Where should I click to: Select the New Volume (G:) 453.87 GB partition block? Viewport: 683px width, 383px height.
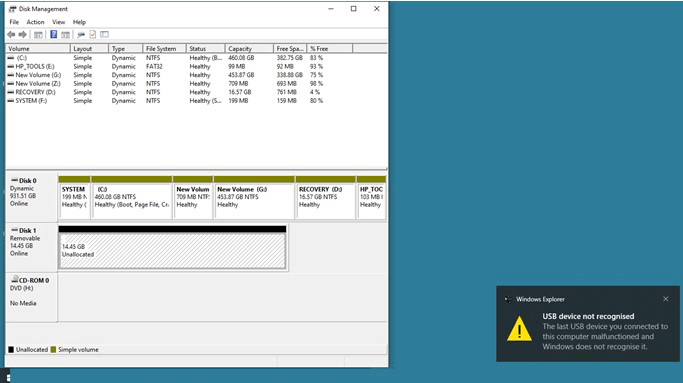tap(254, 197)
